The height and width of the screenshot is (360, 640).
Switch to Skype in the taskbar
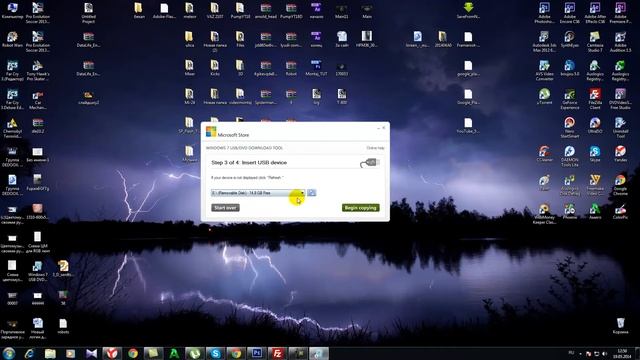click(215, 353)
